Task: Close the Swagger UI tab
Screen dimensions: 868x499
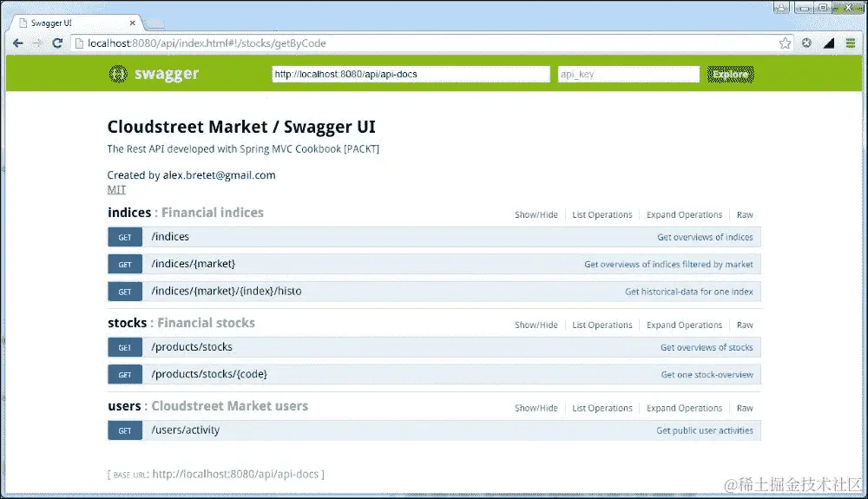Action: point(132,23)
